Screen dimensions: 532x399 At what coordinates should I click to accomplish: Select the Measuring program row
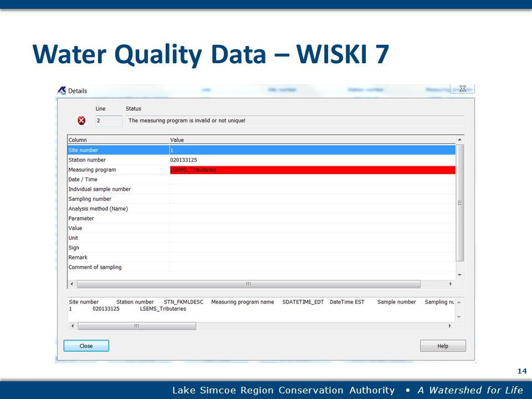click(x=261, y=170)
